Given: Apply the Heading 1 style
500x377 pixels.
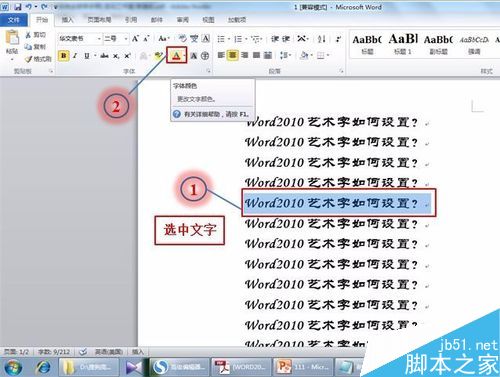Looking at the screenshot, I should click(403, 44).
